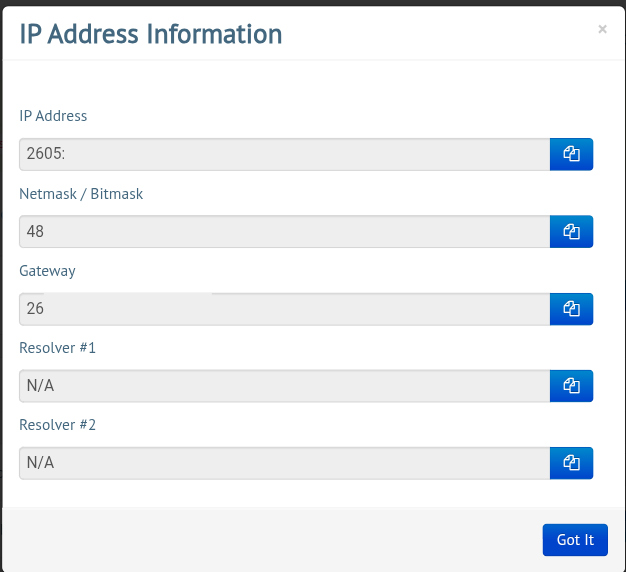626x572 pixels.
Task: Focus the IP Address field showing 2605:
Action: coord(284,154)
